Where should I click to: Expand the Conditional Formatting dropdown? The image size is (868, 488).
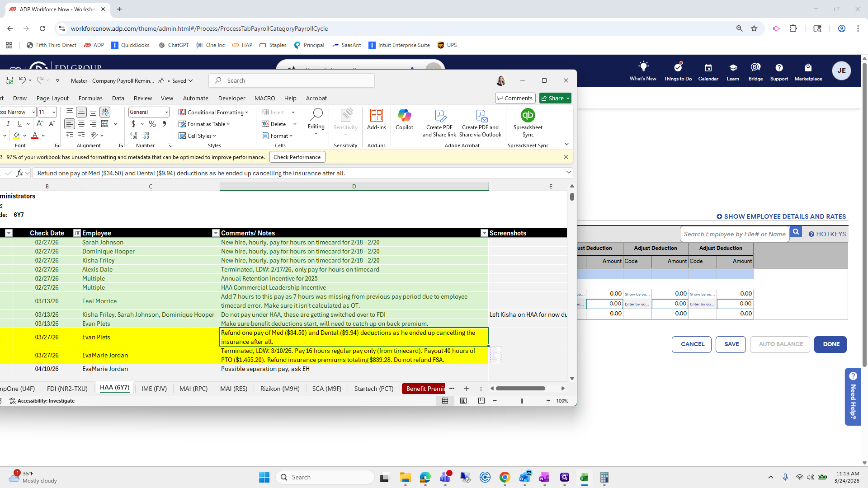tap(213, 112)
